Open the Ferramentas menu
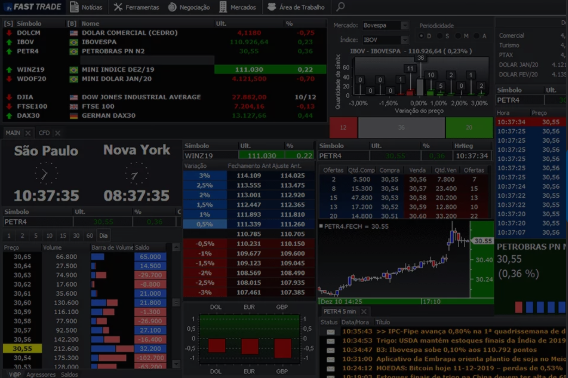This screenshot has height=378, width=568. pyautogui.click(x=136, y=7)
